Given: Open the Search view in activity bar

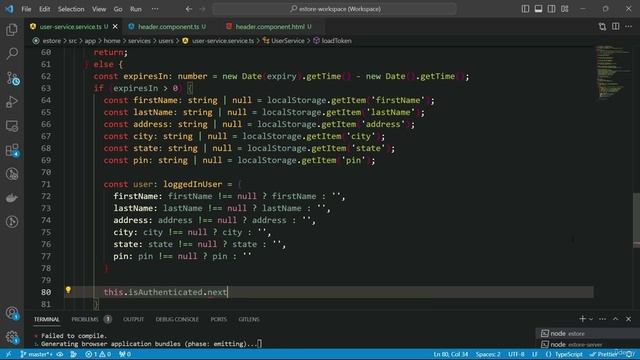Looking at the screenshot, I should tap(12, 53).
